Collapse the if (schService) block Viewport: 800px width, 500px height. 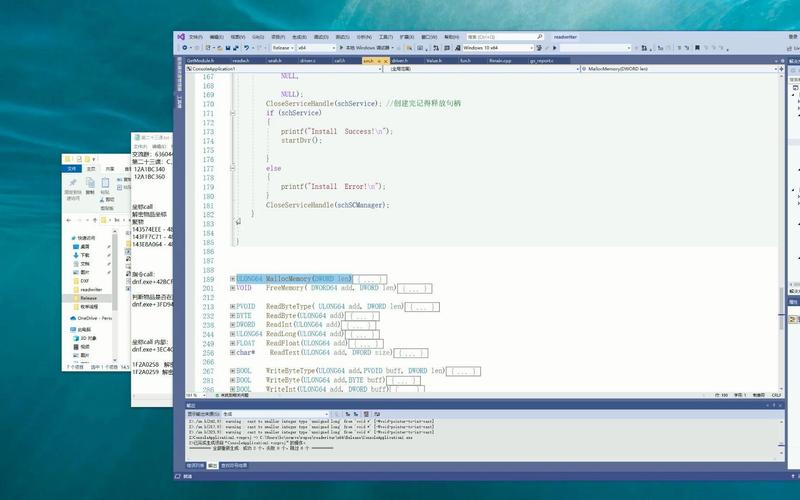(x=233, y=113)
